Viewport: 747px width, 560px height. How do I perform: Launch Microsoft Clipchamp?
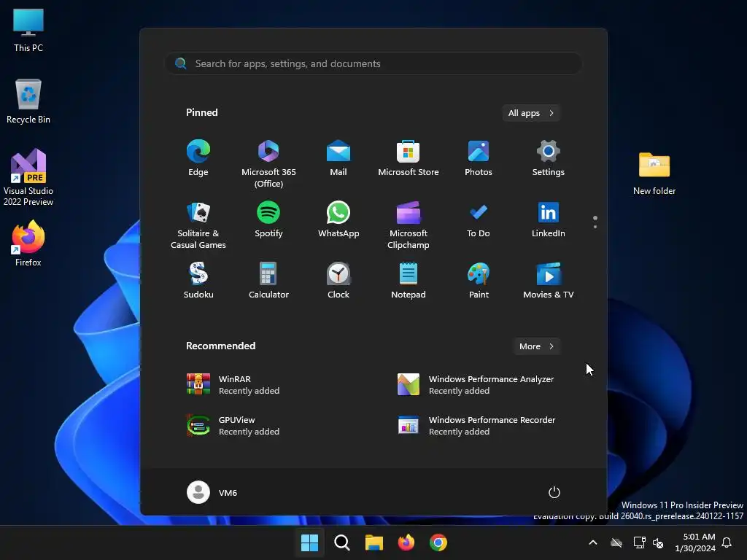409,225
